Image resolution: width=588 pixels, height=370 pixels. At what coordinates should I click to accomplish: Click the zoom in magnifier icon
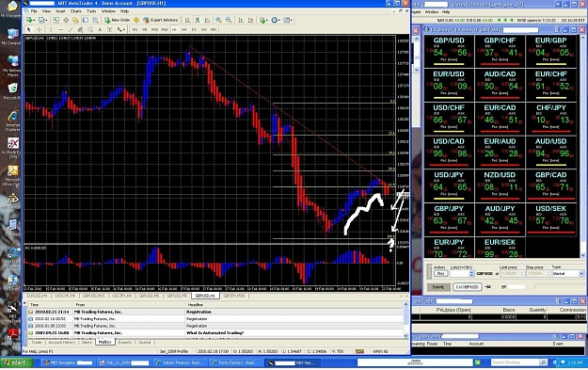coord(218,20)
